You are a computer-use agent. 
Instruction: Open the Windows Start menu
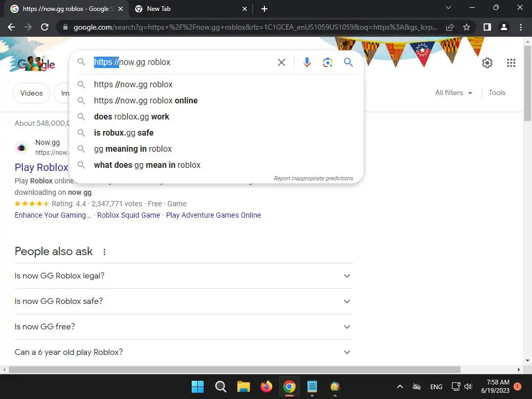point(197,387)
